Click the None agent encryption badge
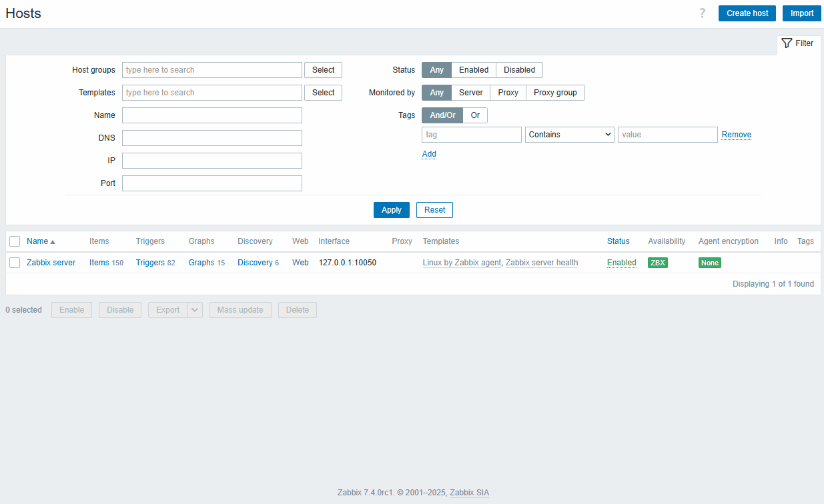The width and height of the screenshot is (824, 504). pyautogui.click(x=710, y=263)
